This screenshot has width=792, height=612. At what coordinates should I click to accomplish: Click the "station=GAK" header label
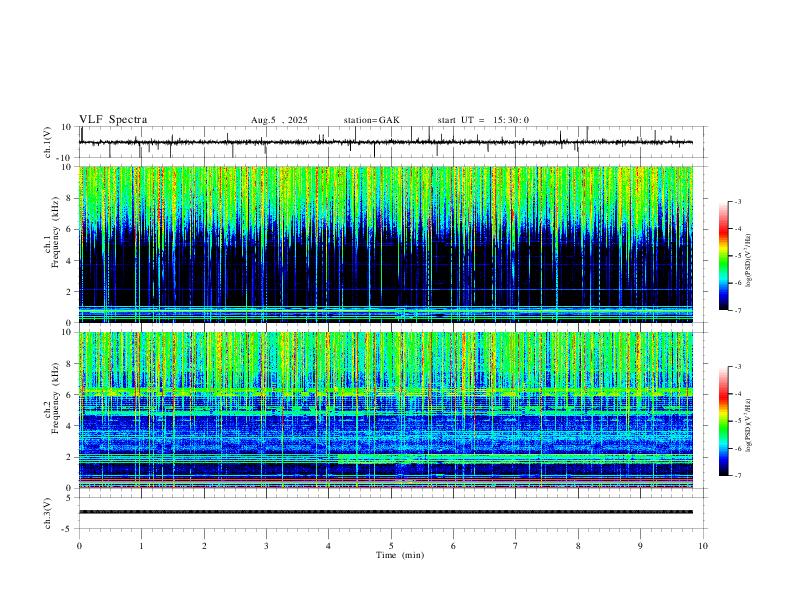371,120
